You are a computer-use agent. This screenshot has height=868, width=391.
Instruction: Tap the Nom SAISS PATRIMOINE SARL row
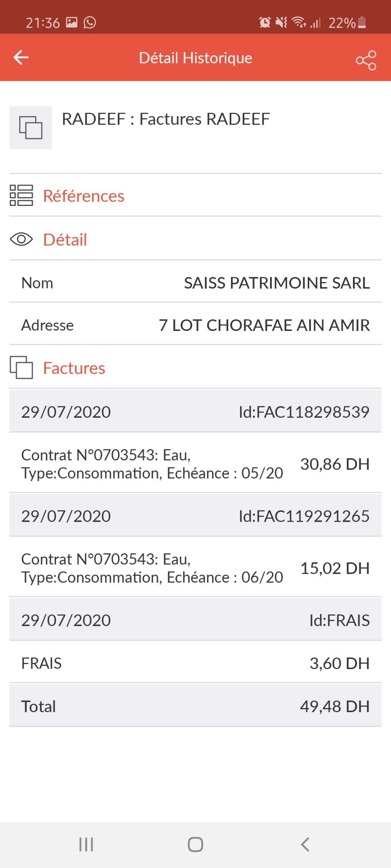[x=195, y=283]
